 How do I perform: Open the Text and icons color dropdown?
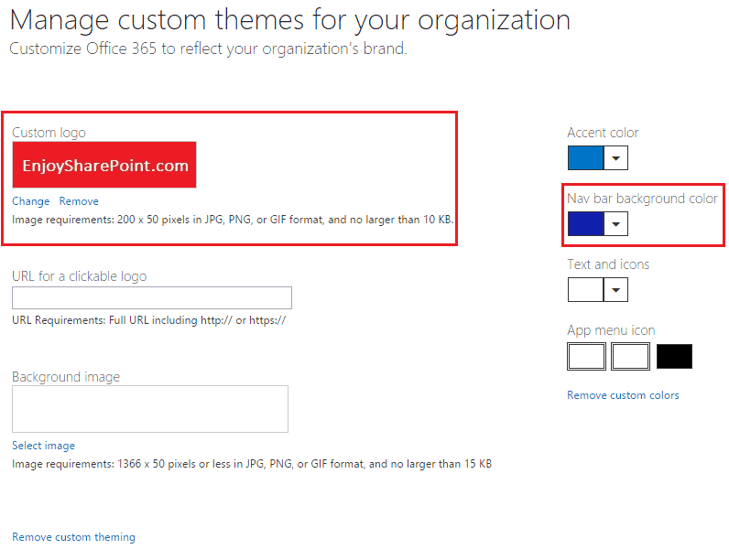click(x=616, y=290)
